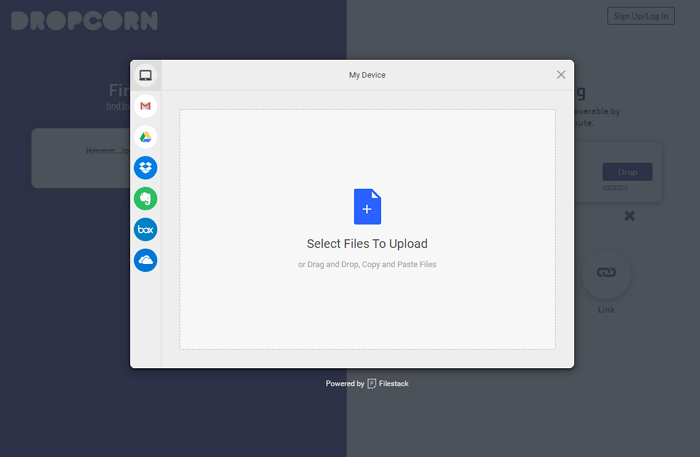Click the Drag and Drop hint text
The width and height of the screenshot is (700, 457).
[x=367, y=265]
